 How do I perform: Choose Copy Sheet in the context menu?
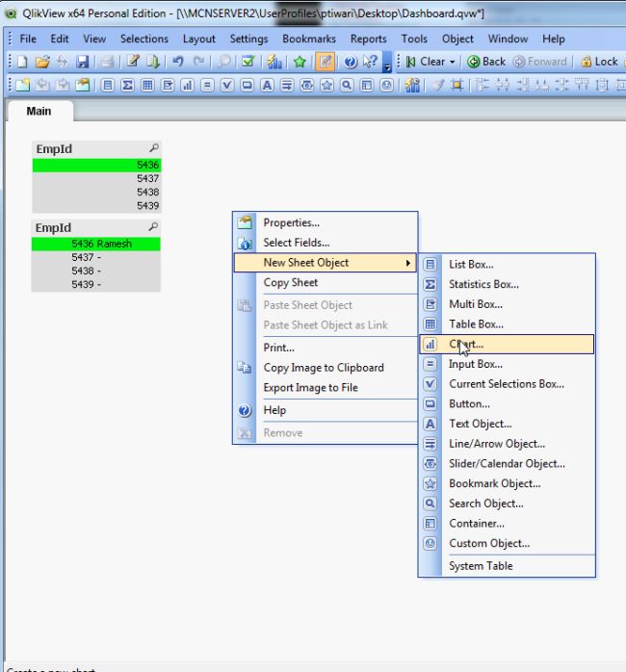point(326,283)
